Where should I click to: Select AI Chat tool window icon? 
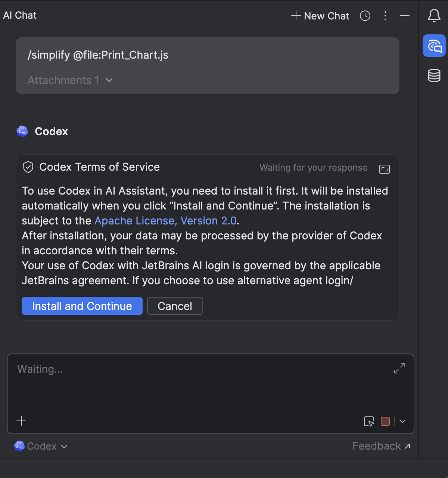click(434, 46)
